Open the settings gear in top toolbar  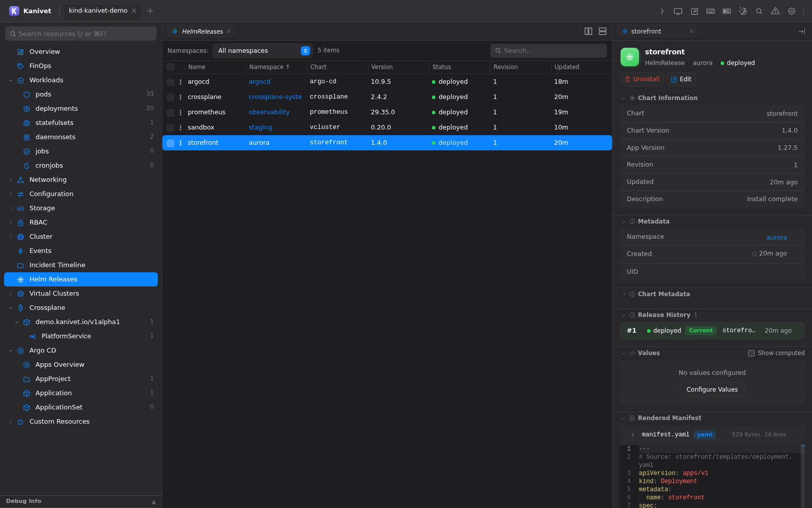pyautogui.click(x=792, y=11)
